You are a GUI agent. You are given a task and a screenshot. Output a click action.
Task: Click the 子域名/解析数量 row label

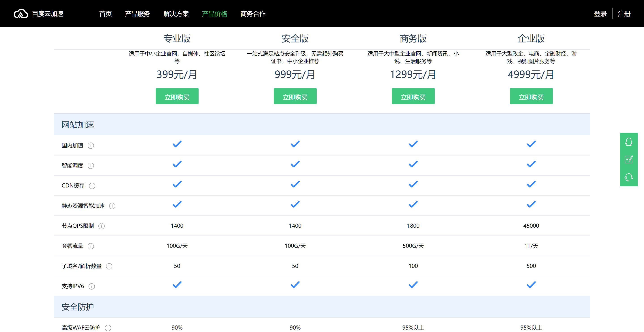click(x=82, y=266)
